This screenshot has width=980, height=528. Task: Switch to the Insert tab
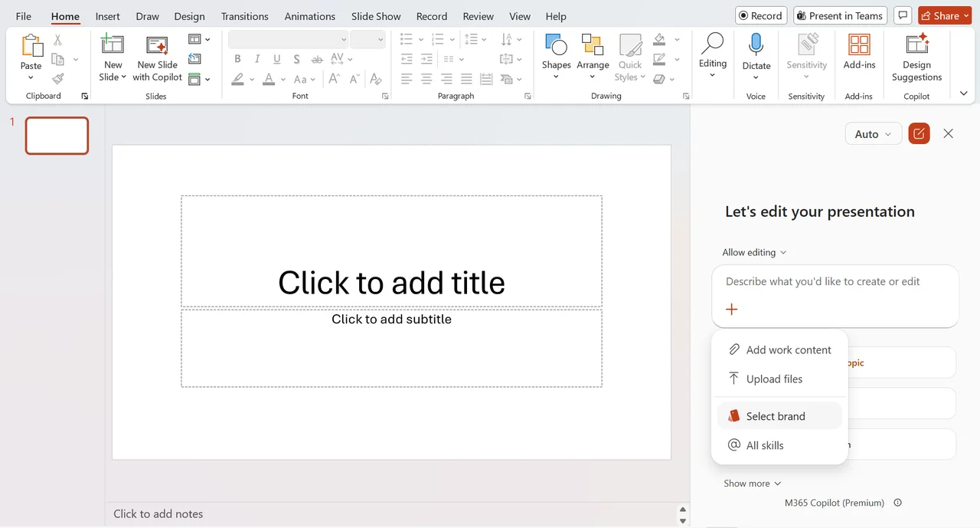pos(108,16)
